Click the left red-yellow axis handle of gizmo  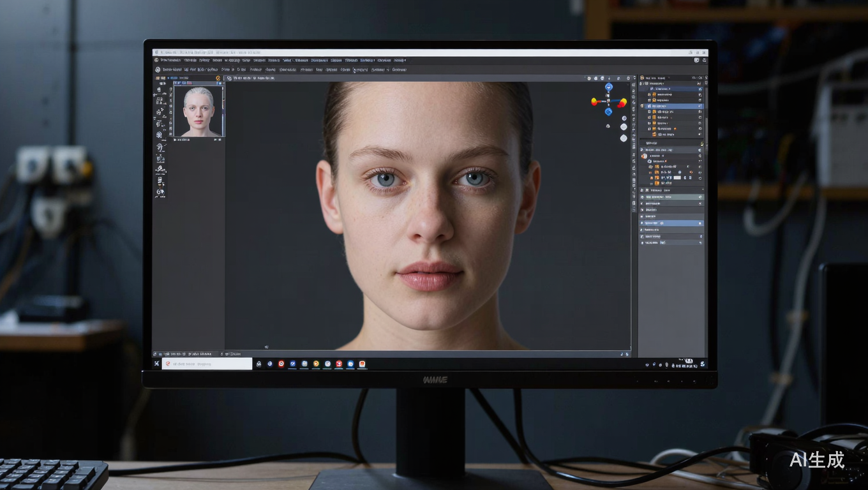595,101
